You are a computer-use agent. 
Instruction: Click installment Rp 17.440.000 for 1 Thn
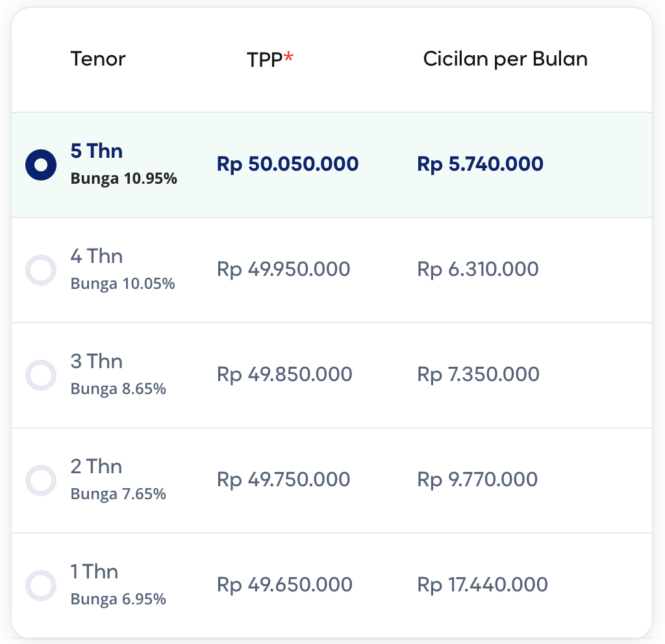click(x=483, y=585)
